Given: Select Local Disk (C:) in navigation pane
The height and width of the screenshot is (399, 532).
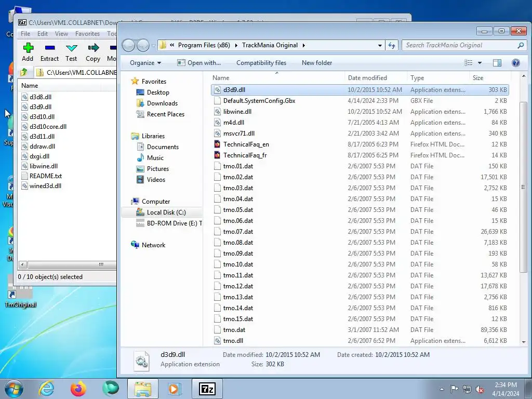Looking at the screenshot, I should pyautogui.click(x=161, y=212).
